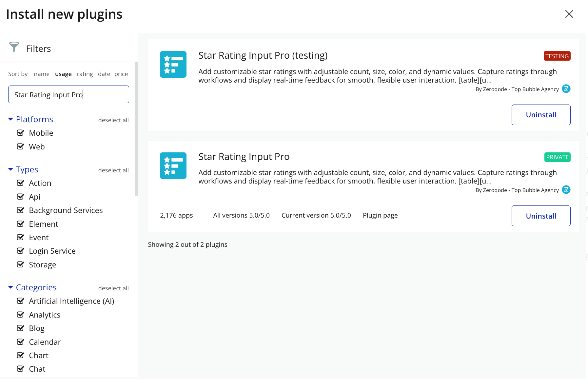The width and height of the screenshot is (588, 388).
Task: Click the green PRIVATE badge
Action: (557, 157)
